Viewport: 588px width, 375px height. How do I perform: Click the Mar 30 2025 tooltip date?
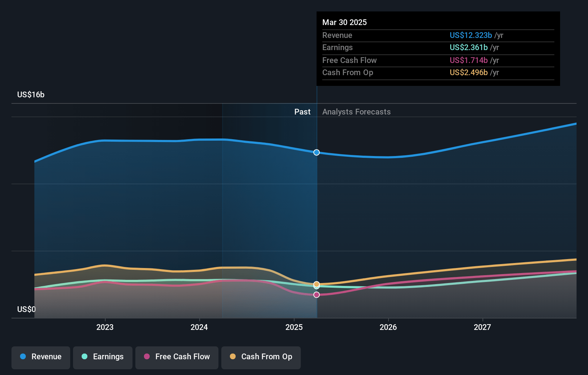coord(344,22)
